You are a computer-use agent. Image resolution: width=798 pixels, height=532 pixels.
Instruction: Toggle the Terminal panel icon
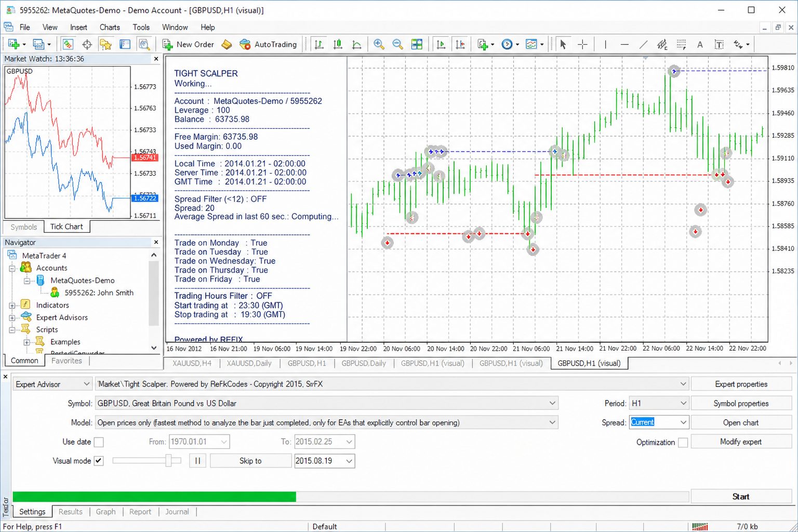click(x=125, y=44)
